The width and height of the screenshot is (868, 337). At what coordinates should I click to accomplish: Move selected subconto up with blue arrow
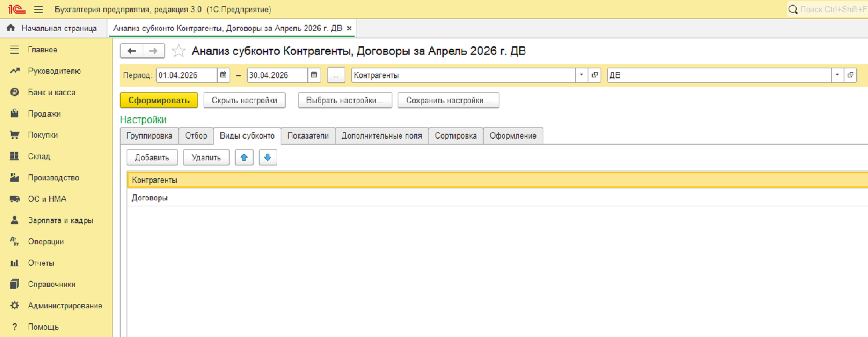pyautogui.click(x=244, y=157)
